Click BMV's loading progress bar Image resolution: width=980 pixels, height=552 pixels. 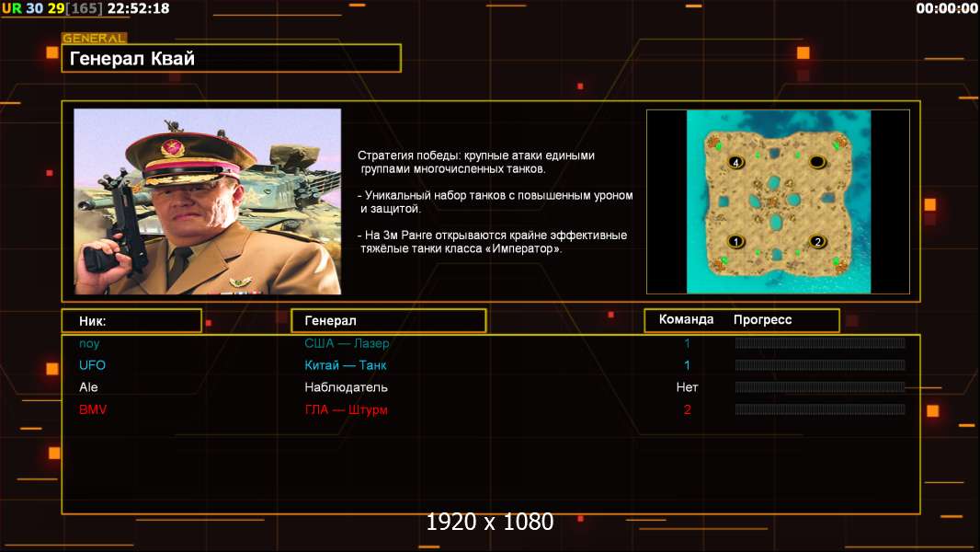pyautogui.click(x=820, y=409)
